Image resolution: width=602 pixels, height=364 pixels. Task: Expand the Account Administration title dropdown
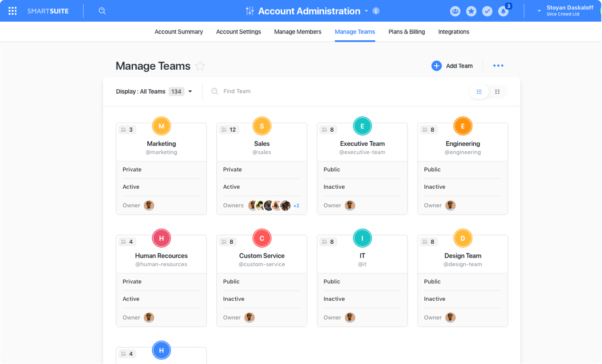click(x=365, y=11)
